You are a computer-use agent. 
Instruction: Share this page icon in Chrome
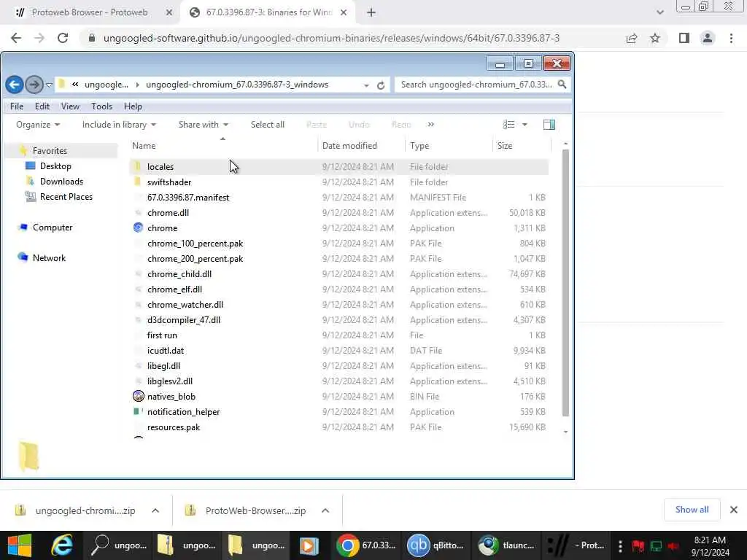632,38
